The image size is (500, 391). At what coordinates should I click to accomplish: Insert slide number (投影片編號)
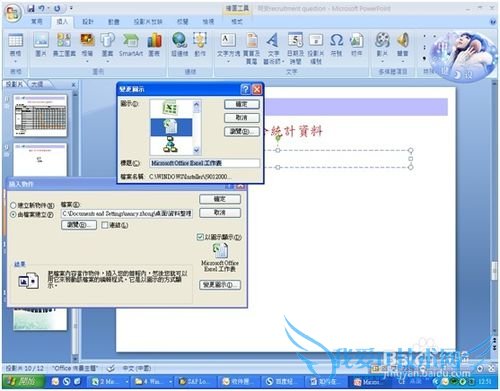click(x=315, y=48)
